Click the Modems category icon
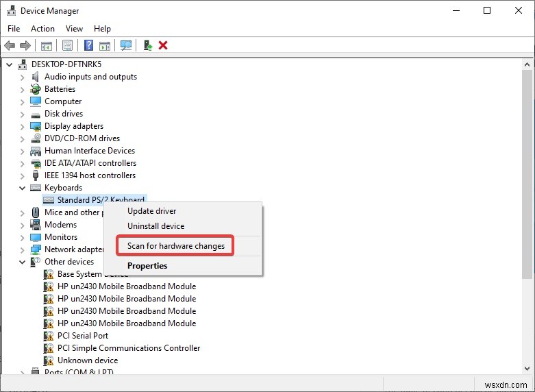Screen dimensions: 535x392 point(35,225)
